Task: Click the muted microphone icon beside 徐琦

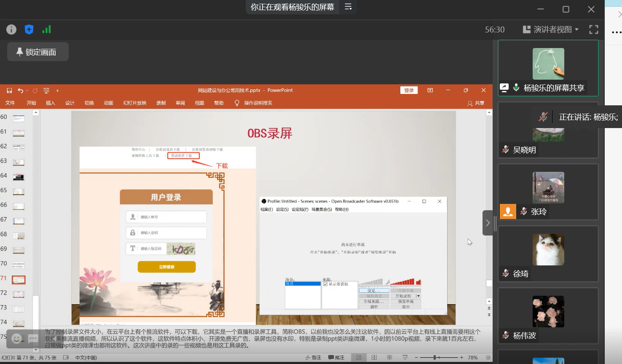Action: (505, 273)
